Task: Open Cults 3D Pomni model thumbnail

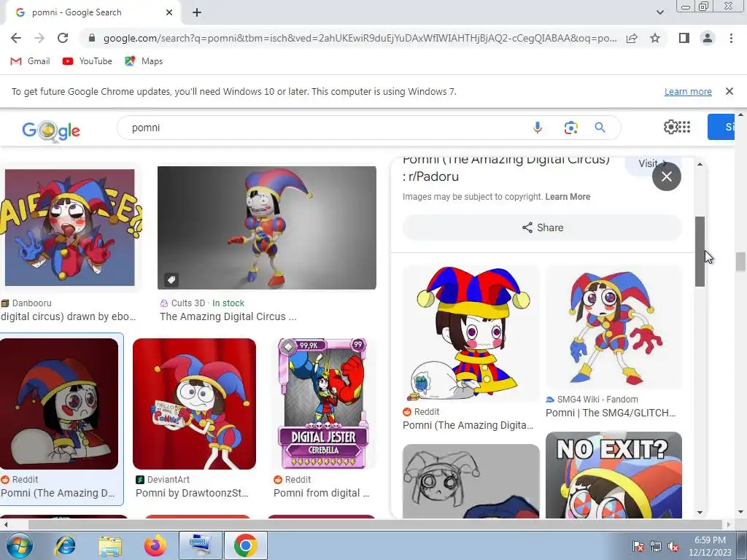Action: click(267, 227)
